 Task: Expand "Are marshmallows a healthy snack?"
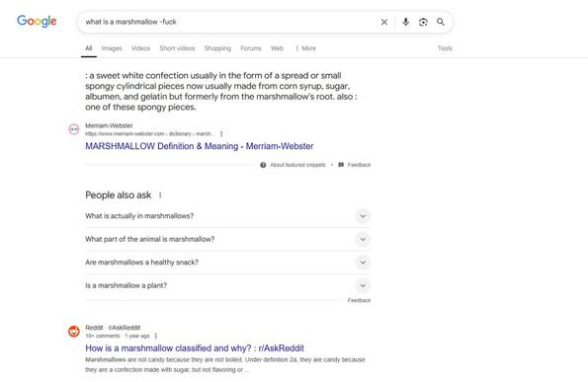(228, 263)
